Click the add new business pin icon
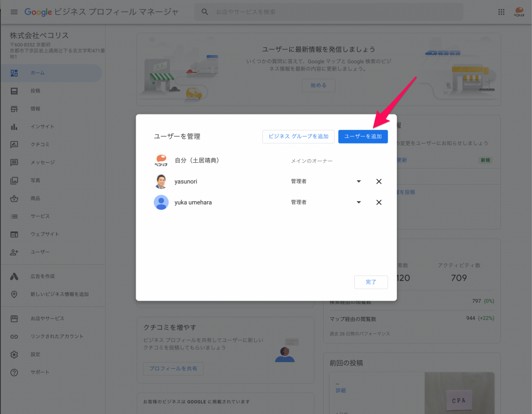Image resolution: width=532 pixels, height=414 pixels. 14,294
